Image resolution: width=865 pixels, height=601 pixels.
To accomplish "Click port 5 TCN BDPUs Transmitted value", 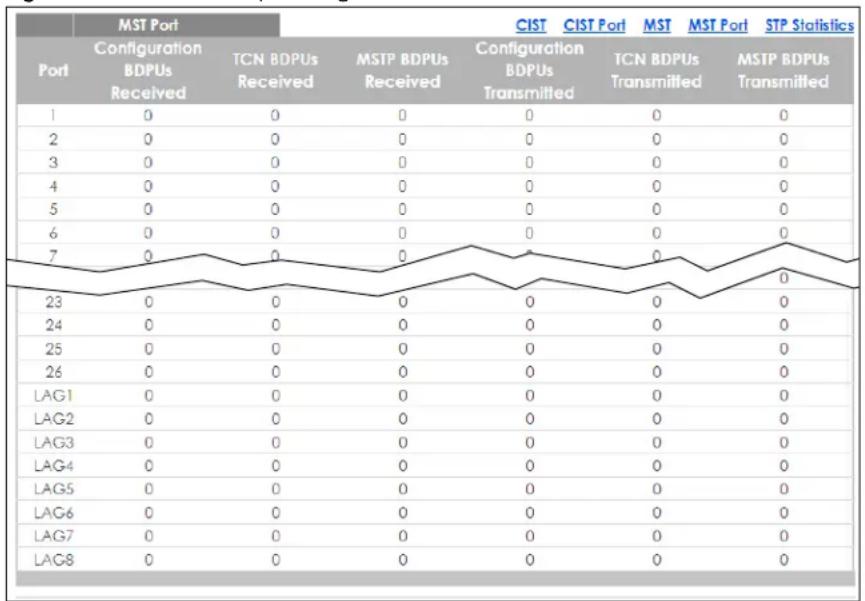I will click(x=656, y=209).
